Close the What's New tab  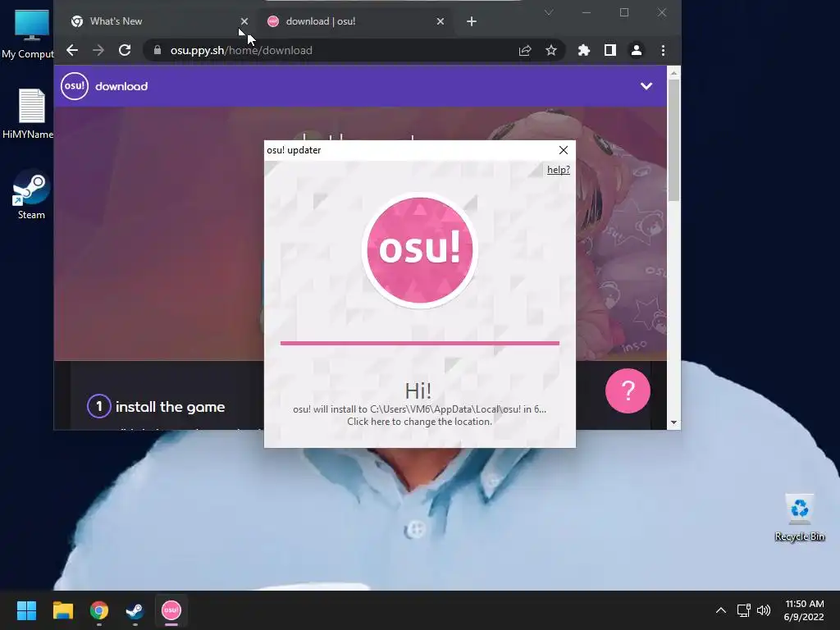click(244, 21)
